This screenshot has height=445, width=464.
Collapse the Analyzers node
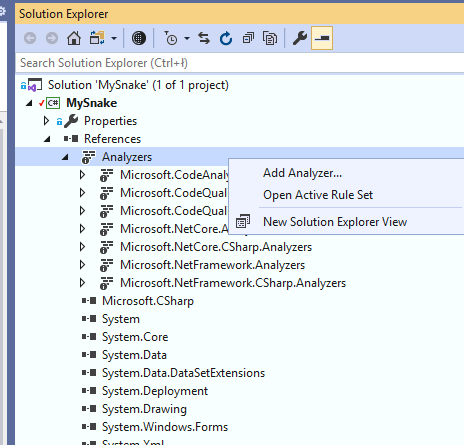click(65, 157)
